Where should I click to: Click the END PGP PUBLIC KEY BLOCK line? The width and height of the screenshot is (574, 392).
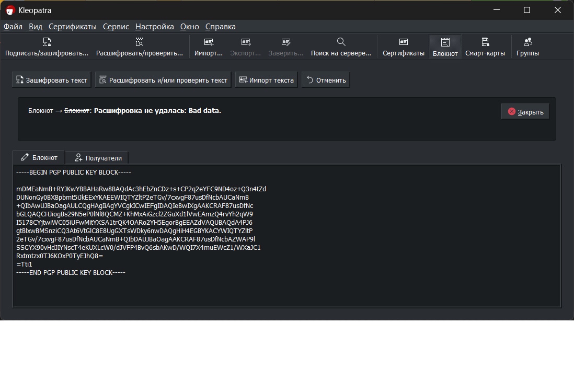click(x=71, y=273)
